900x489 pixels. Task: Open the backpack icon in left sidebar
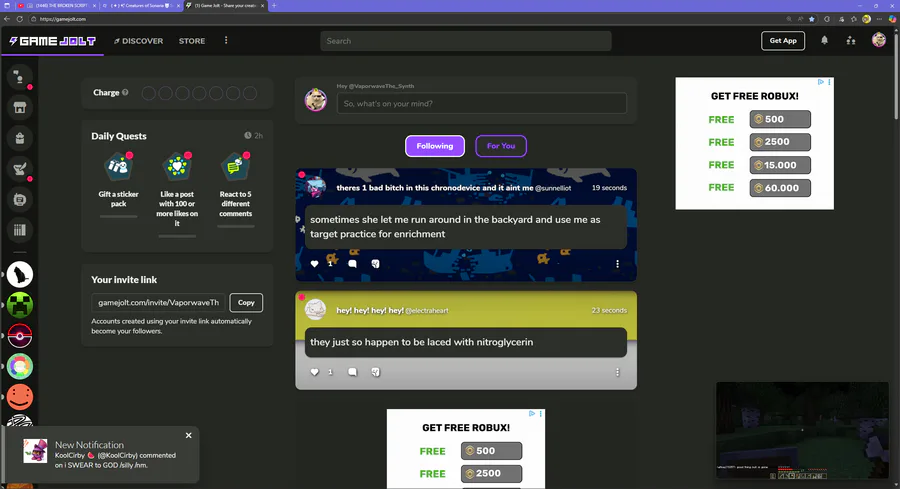coord(20,138)
